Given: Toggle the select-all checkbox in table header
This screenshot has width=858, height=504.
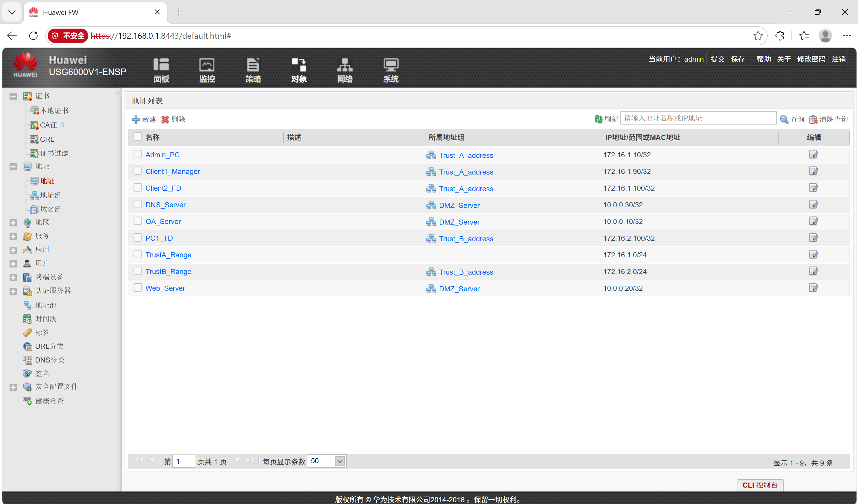Looking at the screenshot, I should point(137,137).
